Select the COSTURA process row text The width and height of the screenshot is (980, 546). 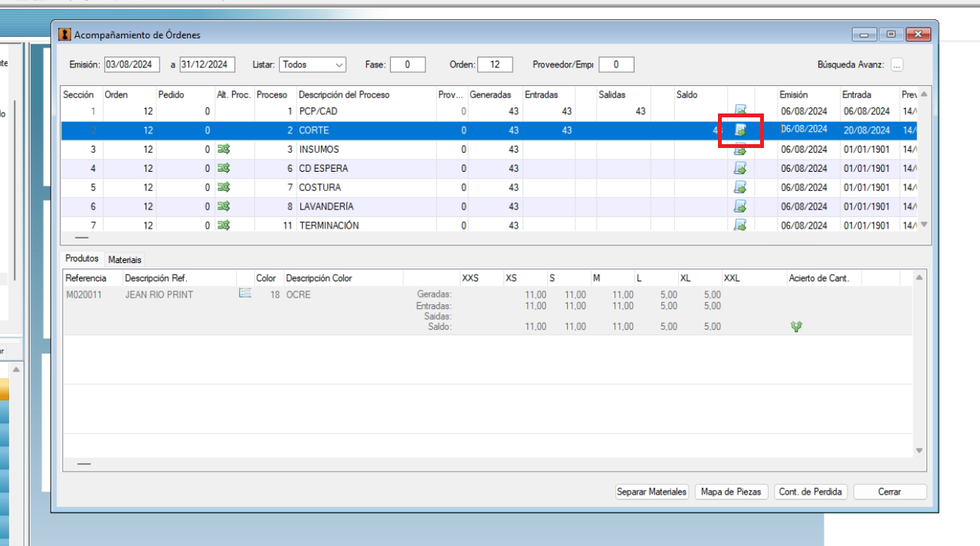320,187
